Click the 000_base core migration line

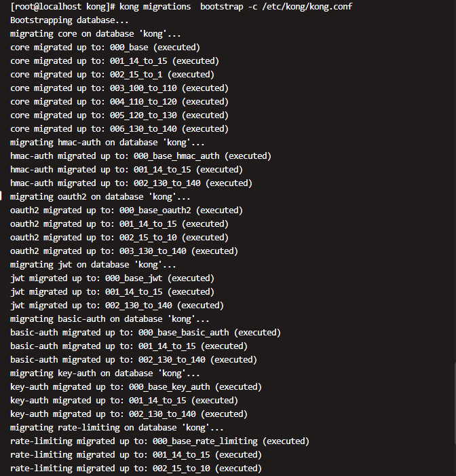point(105,48)
